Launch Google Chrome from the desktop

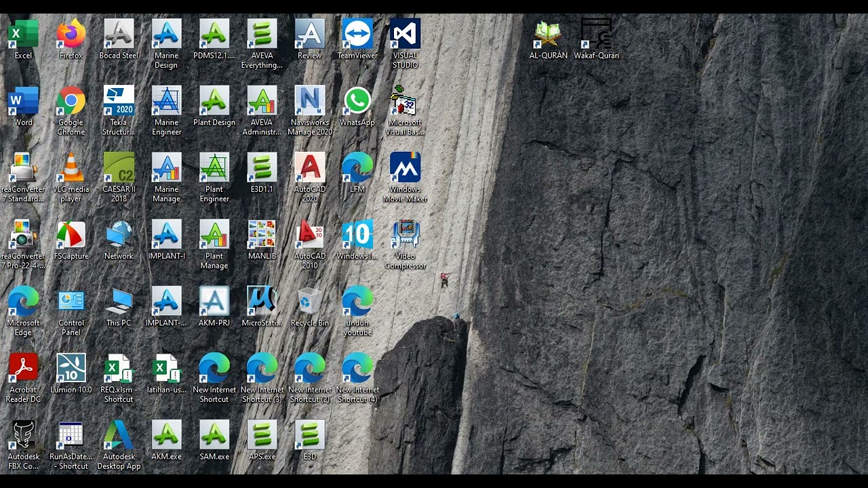point(71,101)
